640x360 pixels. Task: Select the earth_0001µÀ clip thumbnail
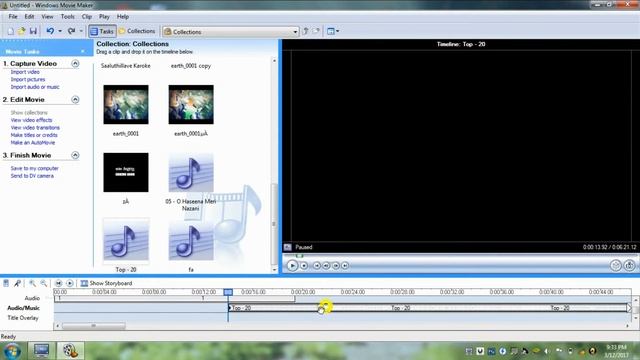coord(191,104)
